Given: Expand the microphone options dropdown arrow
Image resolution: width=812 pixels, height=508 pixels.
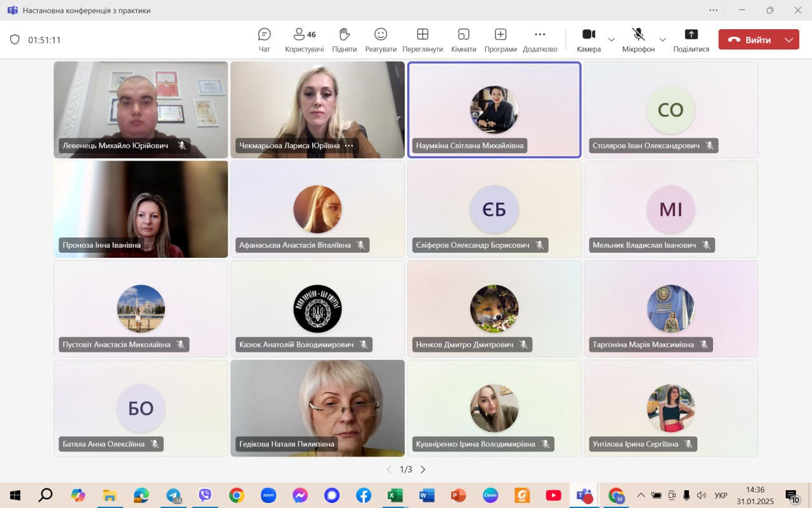Looking at the screenshot, I should (x=662, y=39).
